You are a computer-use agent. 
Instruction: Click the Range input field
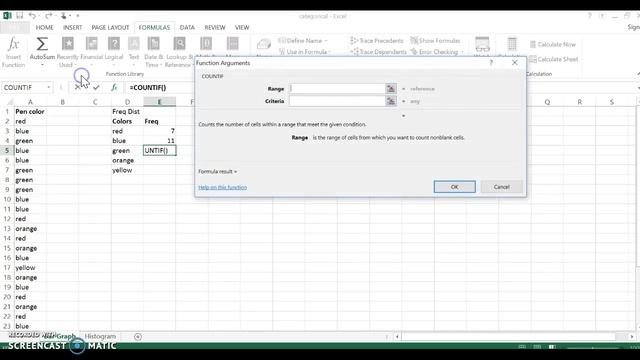point(337,89)
